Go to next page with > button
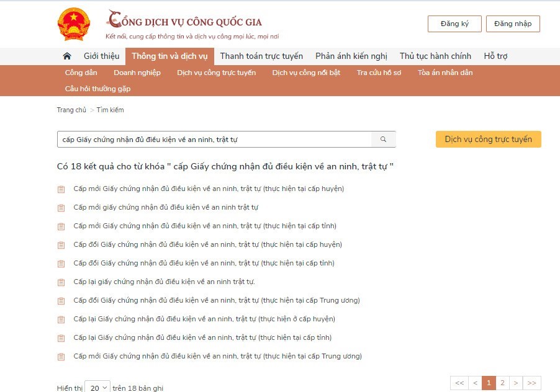 [516, 383]
